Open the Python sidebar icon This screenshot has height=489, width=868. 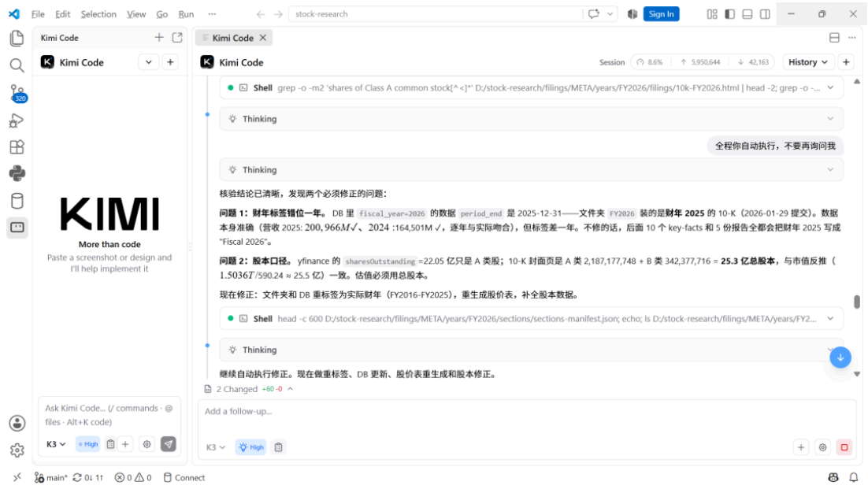point(17,174)
